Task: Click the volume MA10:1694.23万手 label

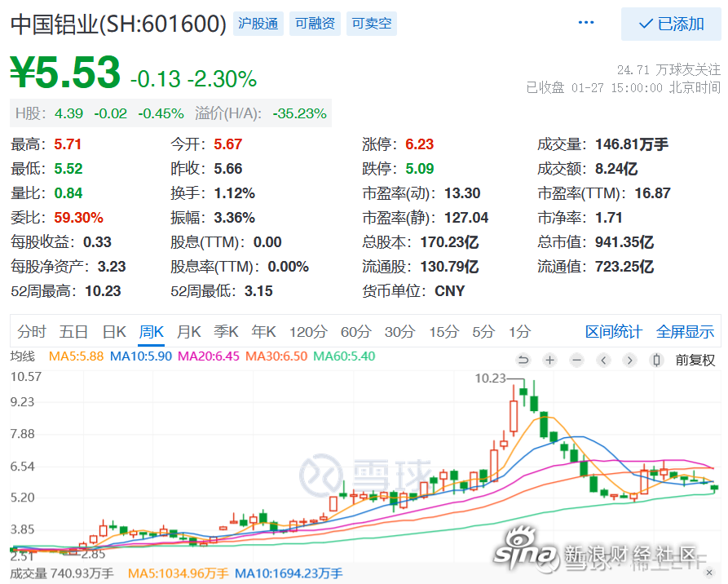Action: coord(289,573)
